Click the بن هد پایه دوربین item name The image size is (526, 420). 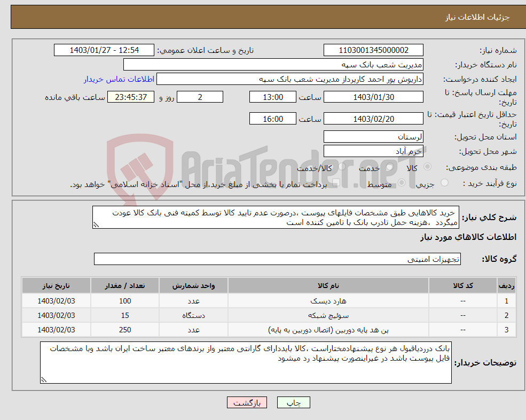[328, 330]
